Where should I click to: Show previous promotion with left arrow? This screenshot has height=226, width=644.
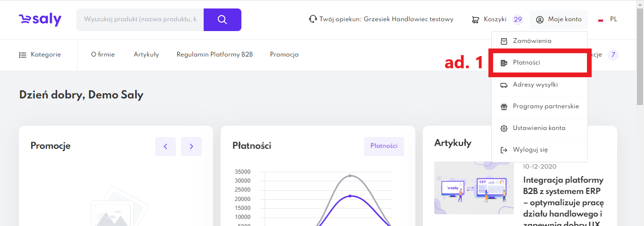click(x=165, y=146)
